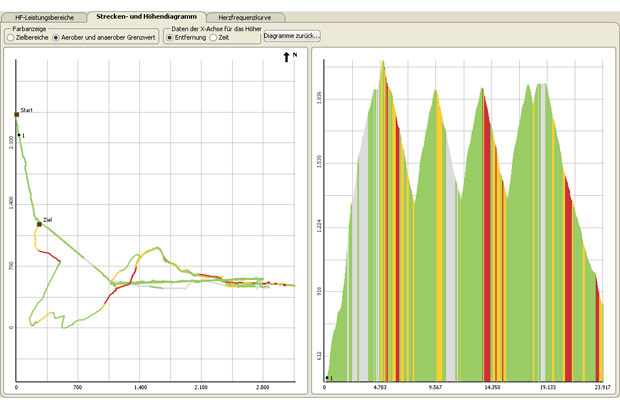Click the 1.400 label on the map X axis
The width and height of the screenshot is (620, 413).
(140, 386)
